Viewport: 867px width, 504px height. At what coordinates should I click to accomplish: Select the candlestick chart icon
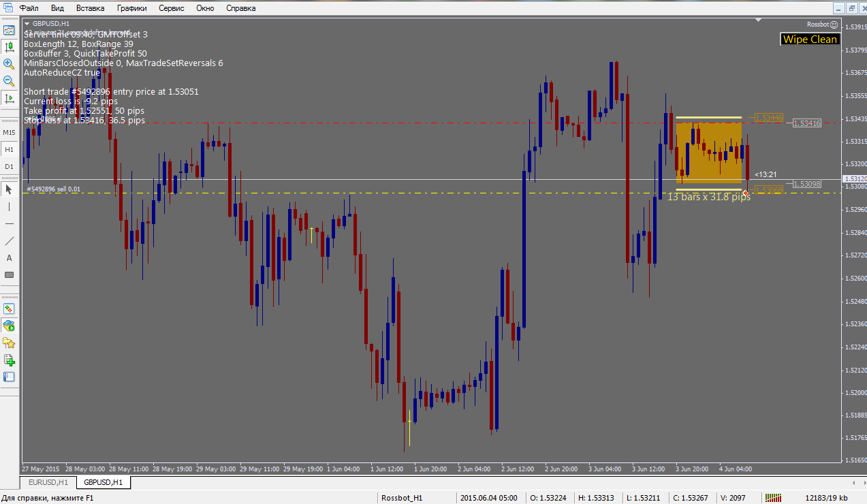tap(9, 47)
